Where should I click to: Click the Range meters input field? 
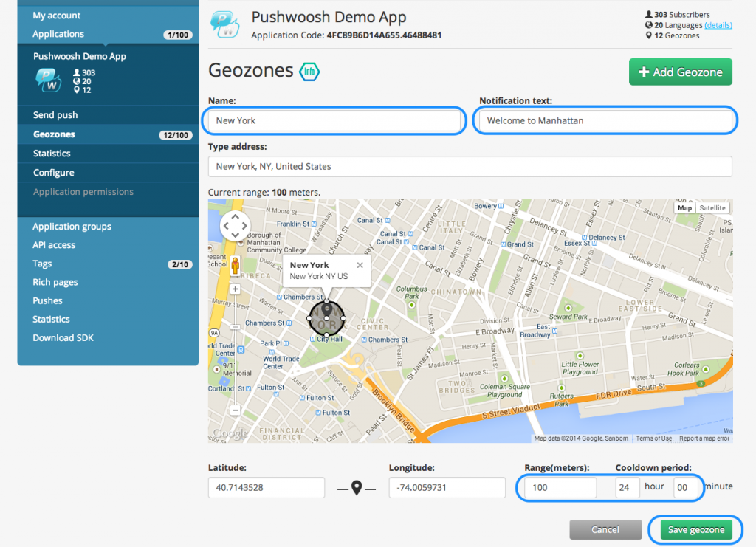pyautogui.click(x=560, y=488)
